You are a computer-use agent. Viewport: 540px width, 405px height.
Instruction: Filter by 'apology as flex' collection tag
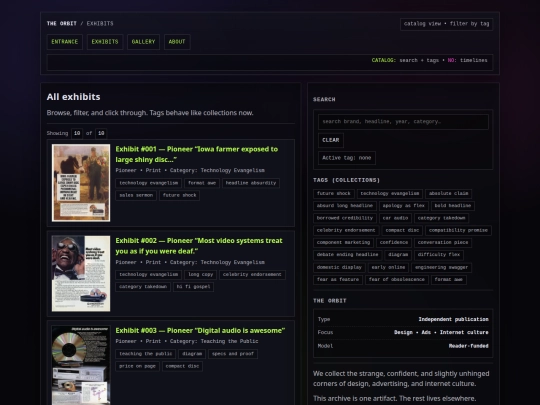pyautogui.click(x=403, y=206)
